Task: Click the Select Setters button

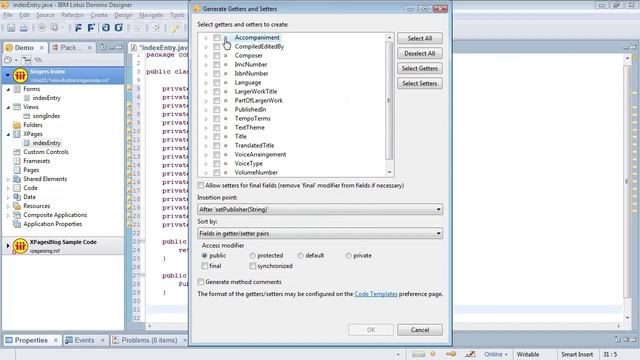Action: [420, 84]
